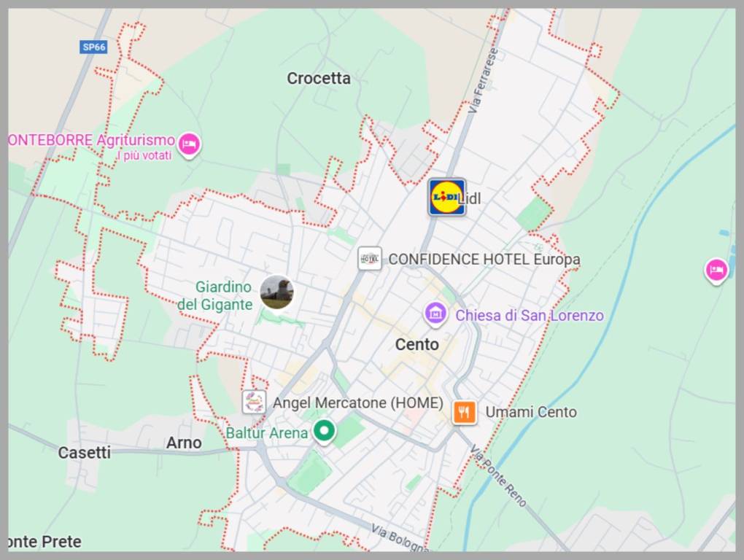Open the Chiesa di San Lorenzo label
Screen dimensions: 744x560
pyautogui.click(x=530, y=315)
